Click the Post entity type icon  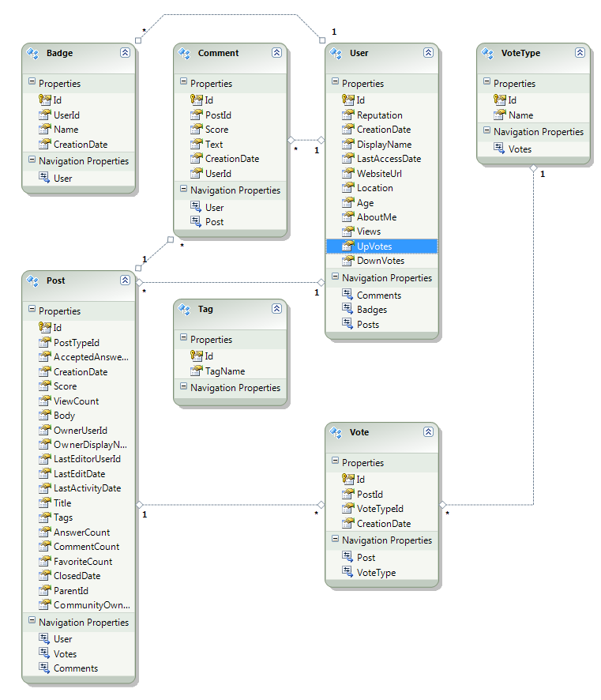[x=33, y=281]
